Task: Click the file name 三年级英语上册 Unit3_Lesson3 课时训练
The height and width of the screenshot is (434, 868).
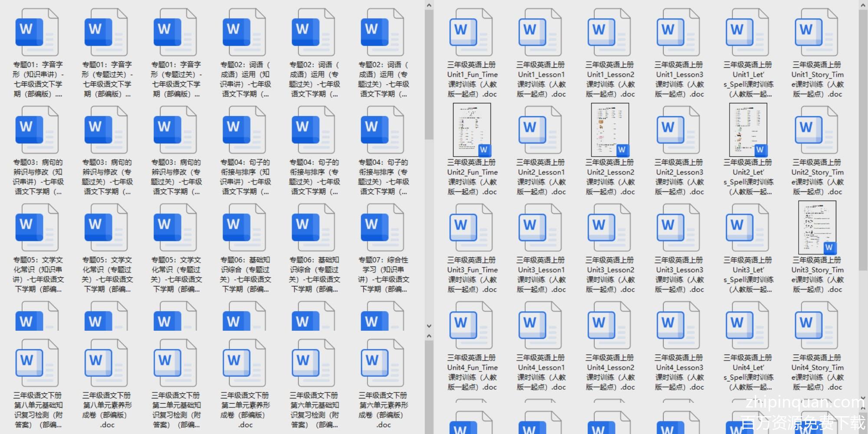Action: click(679, 275)
